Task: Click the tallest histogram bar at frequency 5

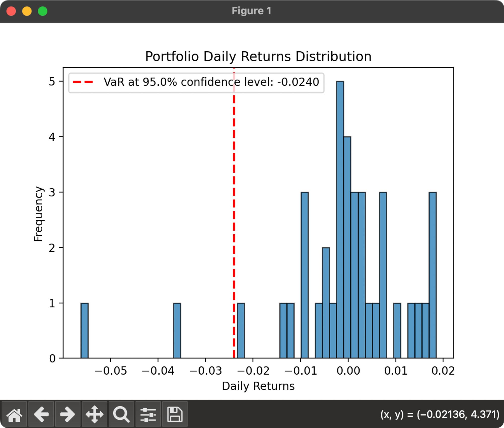Action: (x=340, y=220)
